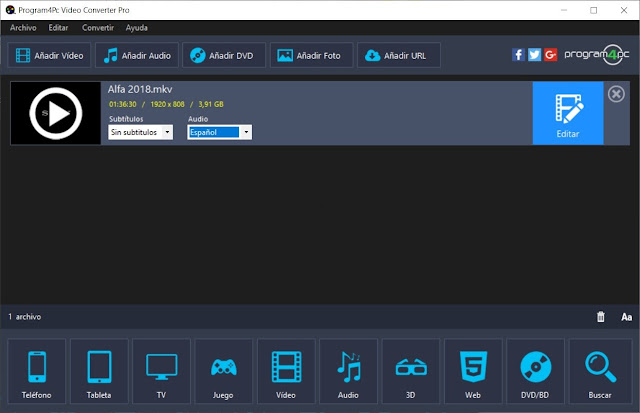Select the DVD/BD output category
Screen dimensions: 640x413
pyautogui.click(x=536, y=371)
